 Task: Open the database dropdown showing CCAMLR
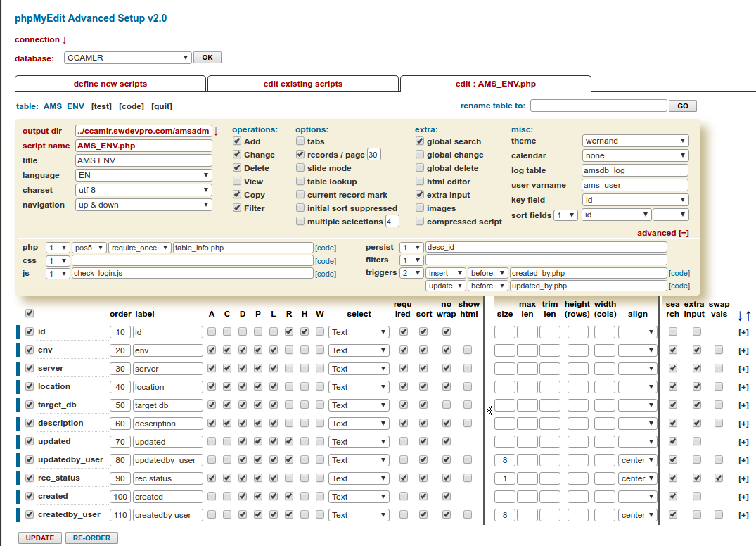click(x=128, y=58)
